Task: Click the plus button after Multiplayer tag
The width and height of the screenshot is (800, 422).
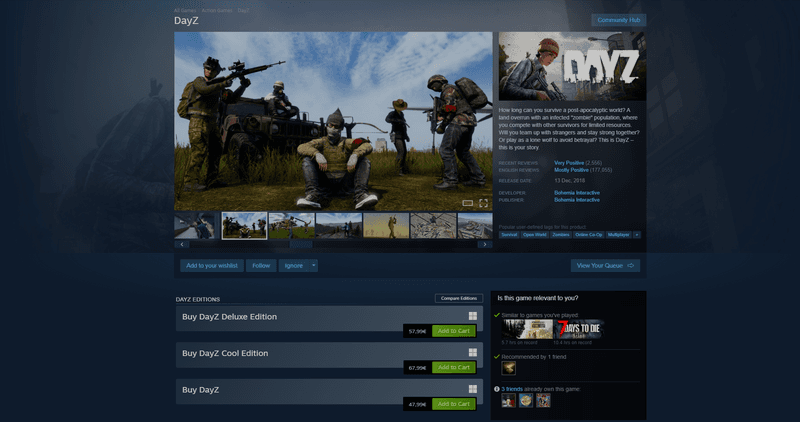Action: [637, 235]
